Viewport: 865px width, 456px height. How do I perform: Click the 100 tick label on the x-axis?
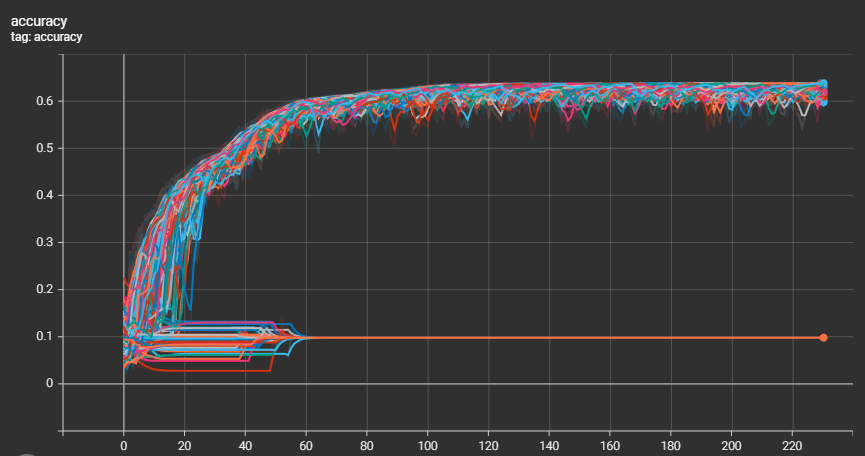click(428, 444)
